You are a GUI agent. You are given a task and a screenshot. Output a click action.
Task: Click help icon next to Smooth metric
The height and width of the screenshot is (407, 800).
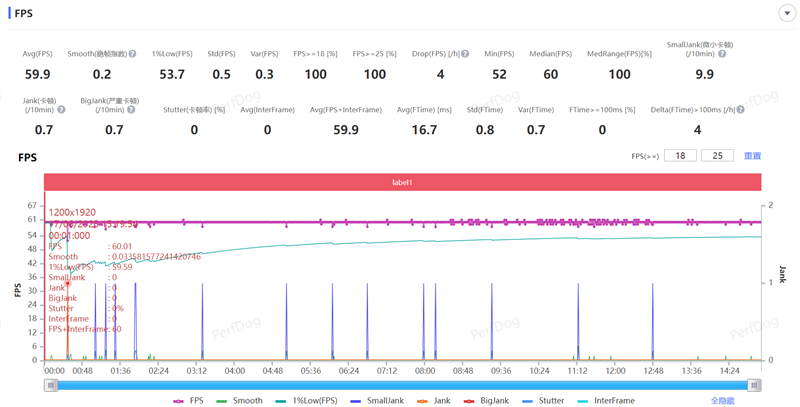point(133,54)
